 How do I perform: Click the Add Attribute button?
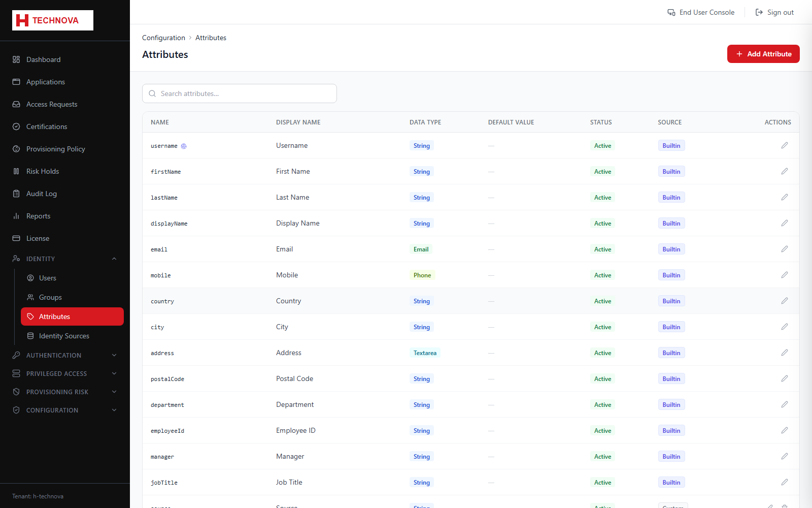pyautogui.click(x=763, y=54)
